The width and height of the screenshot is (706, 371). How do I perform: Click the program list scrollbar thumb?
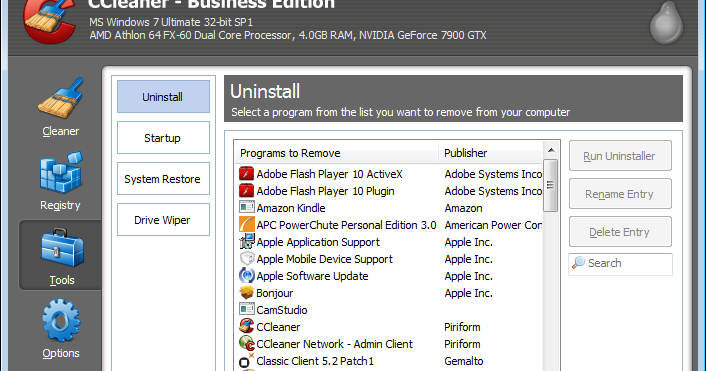(551, 185)
